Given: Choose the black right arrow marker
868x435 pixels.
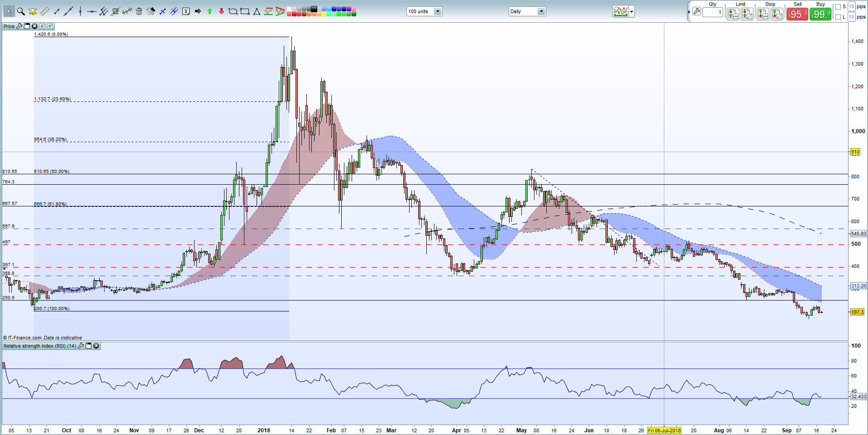Looking at the screenshot, I should pos(198,11).
